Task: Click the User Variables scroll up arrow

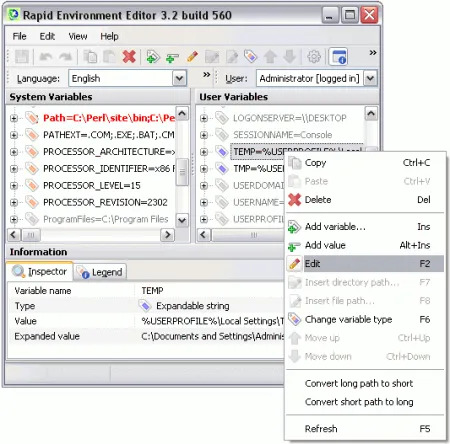Action: point(371,114)
